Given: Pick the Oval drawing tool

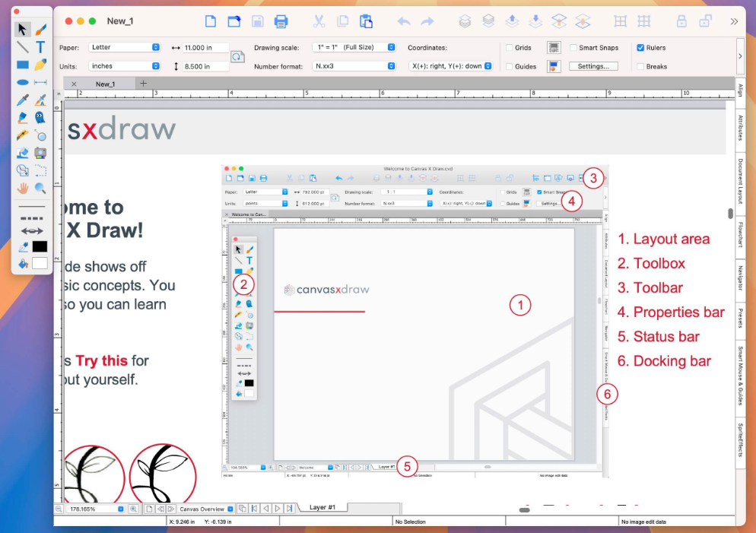Looking at the screenshot, I should pos(23,82).
